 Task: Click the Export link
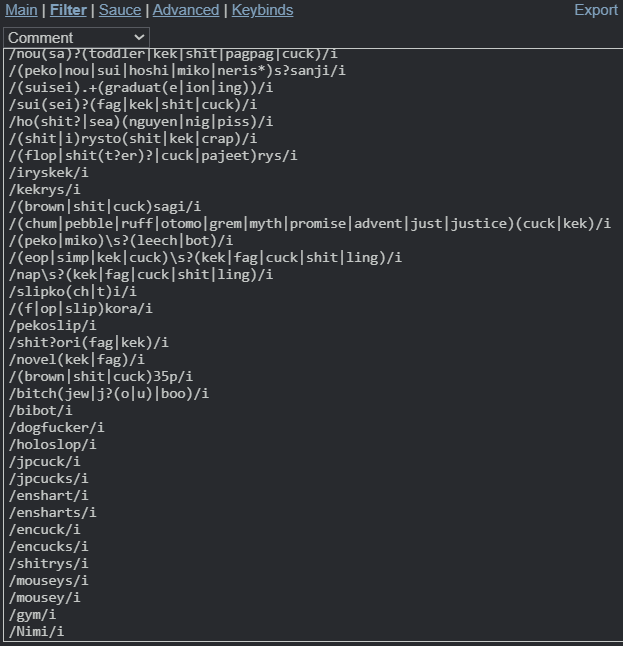pyautogui.click(x=596, y=10)
